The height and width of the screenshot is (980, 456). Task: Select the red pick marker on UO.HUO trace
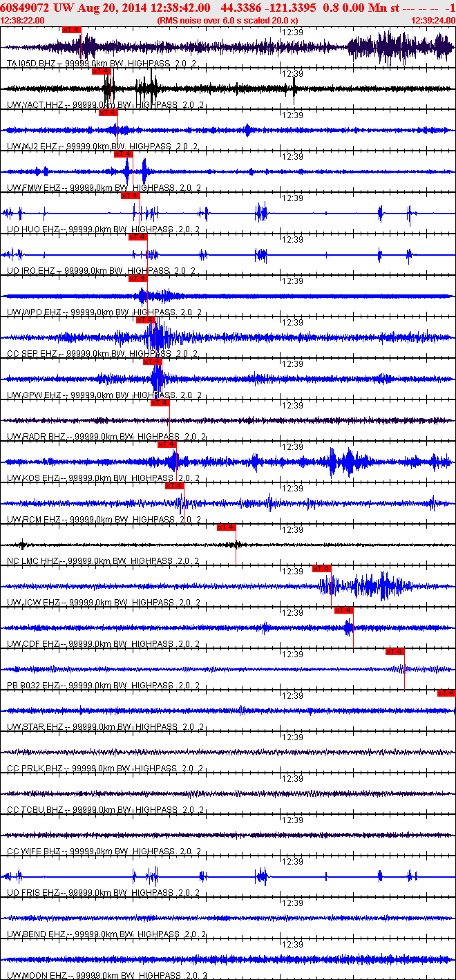coord(131,196)
